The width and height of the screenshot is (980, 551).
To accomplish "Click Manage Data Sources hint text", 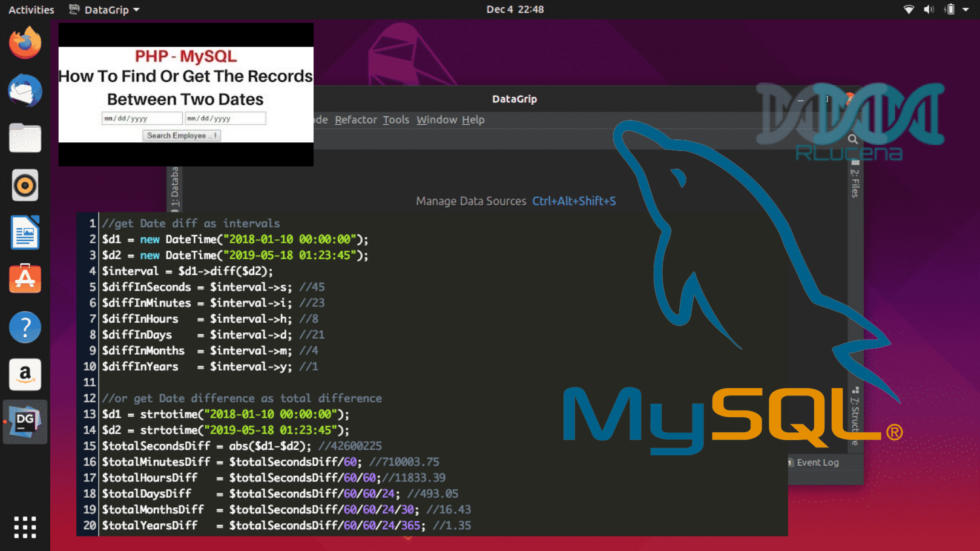I will (x=471, y=201).
